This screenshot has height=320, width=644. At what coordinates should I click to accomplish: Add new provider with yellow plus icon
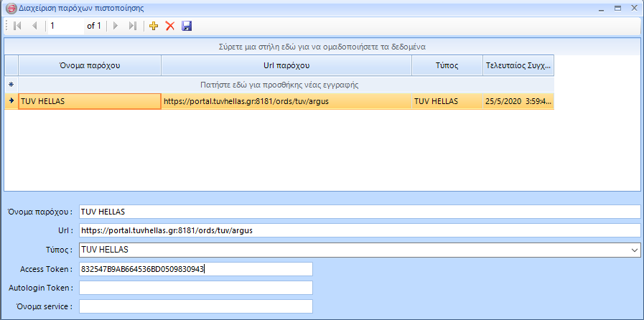pyautogui.click(x=154, y=27)
